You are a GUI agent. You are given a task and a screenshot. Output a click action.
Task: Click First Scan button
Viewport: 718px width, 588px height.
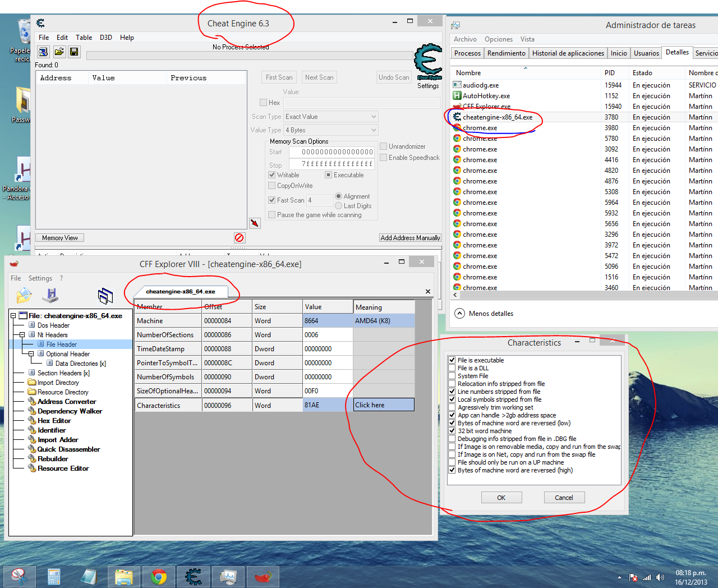(x=279, y=77)
